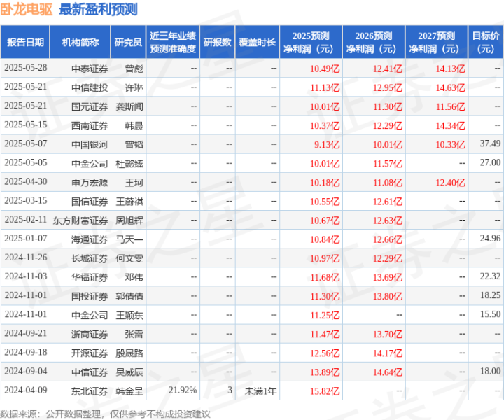Click the 12.56亿 2025 forecast
Viewport: 504px width, 420px height.
coord(325,353)
